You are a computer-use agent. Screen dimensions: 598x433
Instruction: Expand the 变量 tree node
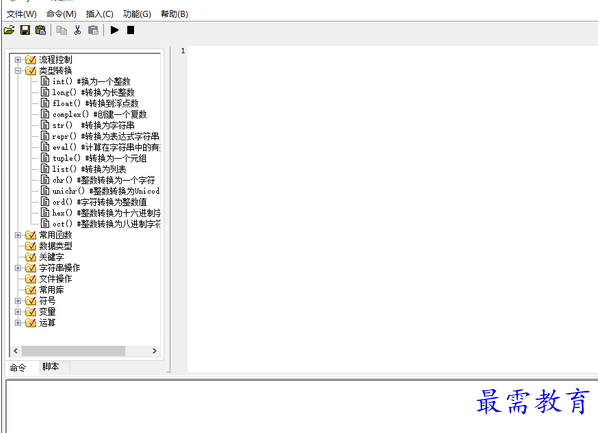pos(18,312)
